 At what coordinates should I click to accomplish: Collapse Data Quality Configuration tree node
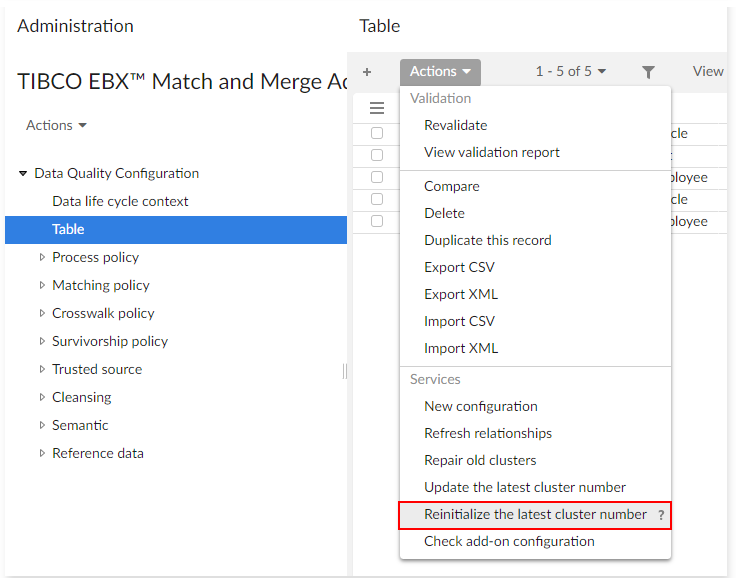tap(23, 173)
